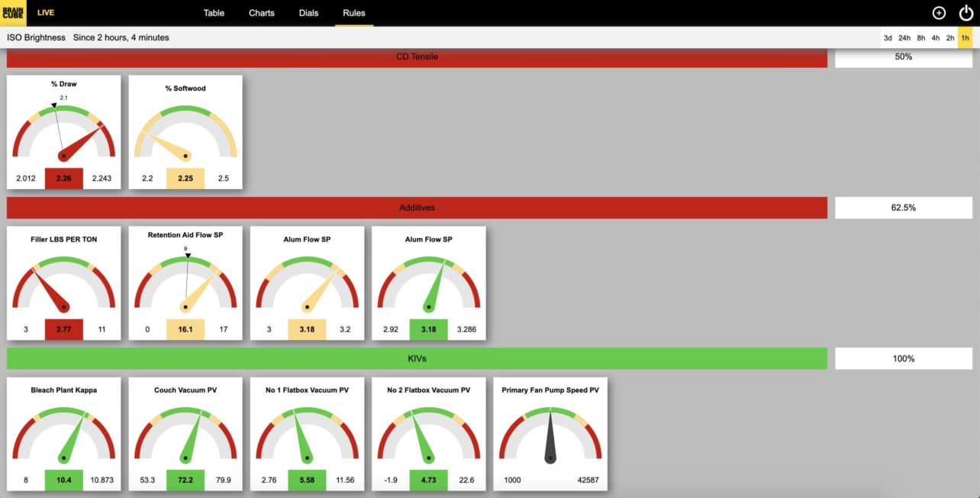Click the LIVE mode label

click(46, 13)
